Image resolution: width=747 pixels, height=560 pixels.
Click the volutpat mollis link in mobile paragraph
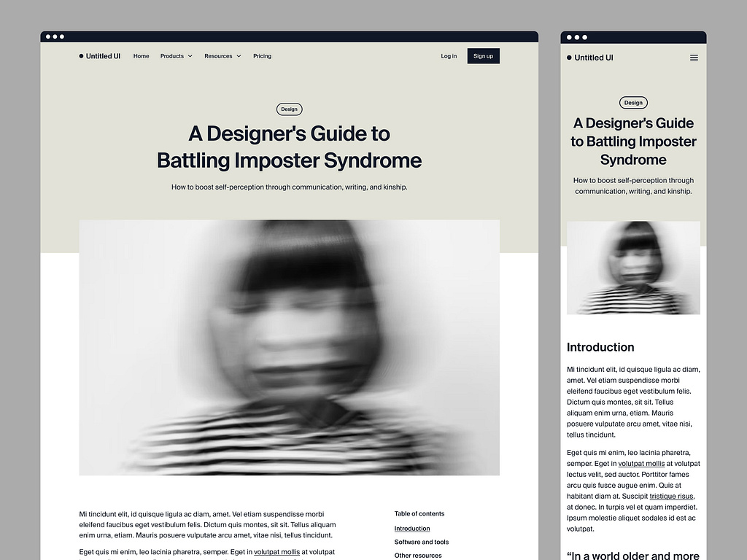(640, 463)
